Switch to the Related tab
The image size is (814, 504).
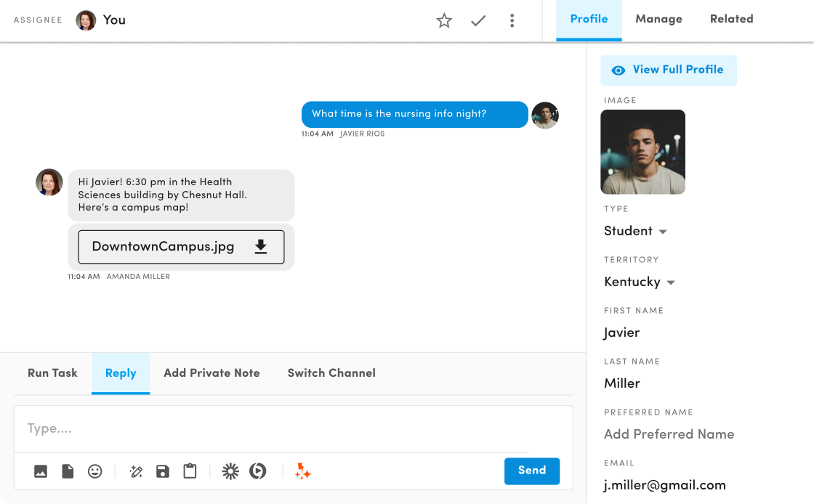click(731, 20)
